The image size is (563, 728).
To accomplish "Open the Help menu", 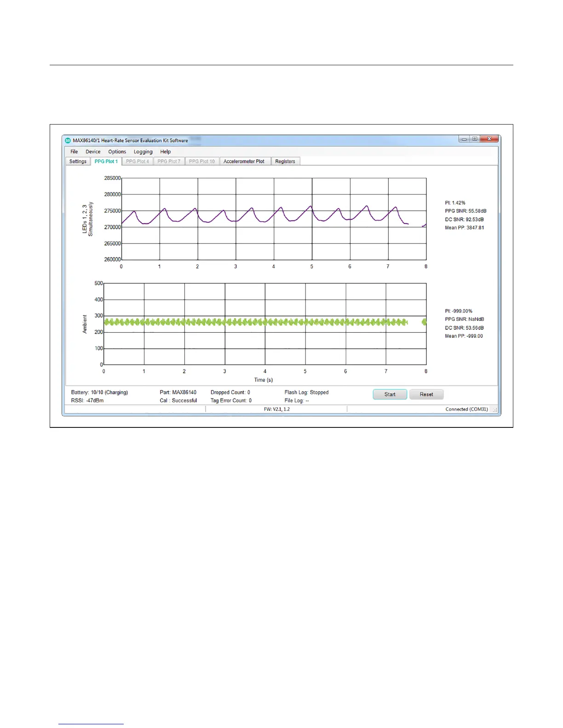I will (x=166, y=152).
